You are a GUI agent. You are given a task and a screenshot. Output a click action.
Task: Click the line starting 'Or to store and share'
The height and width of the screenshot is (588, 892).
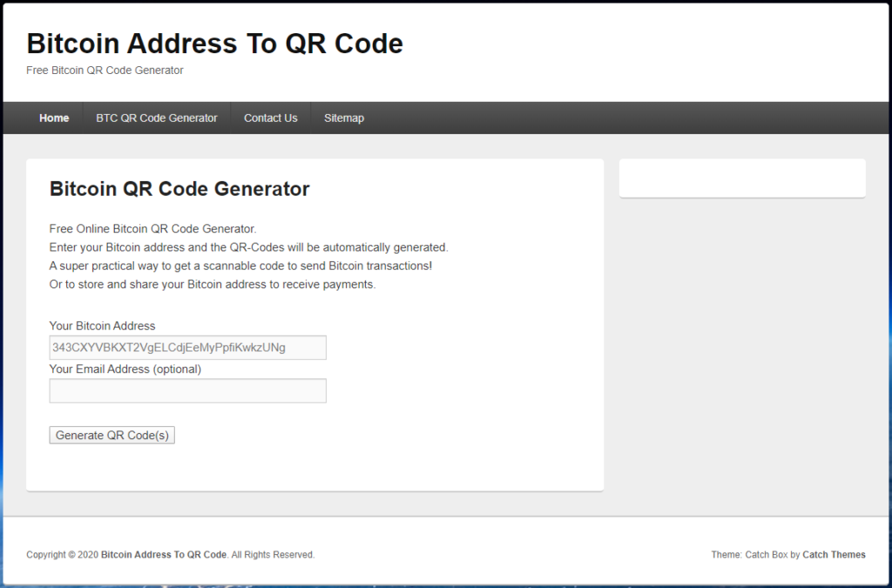[x=213, y=284]
